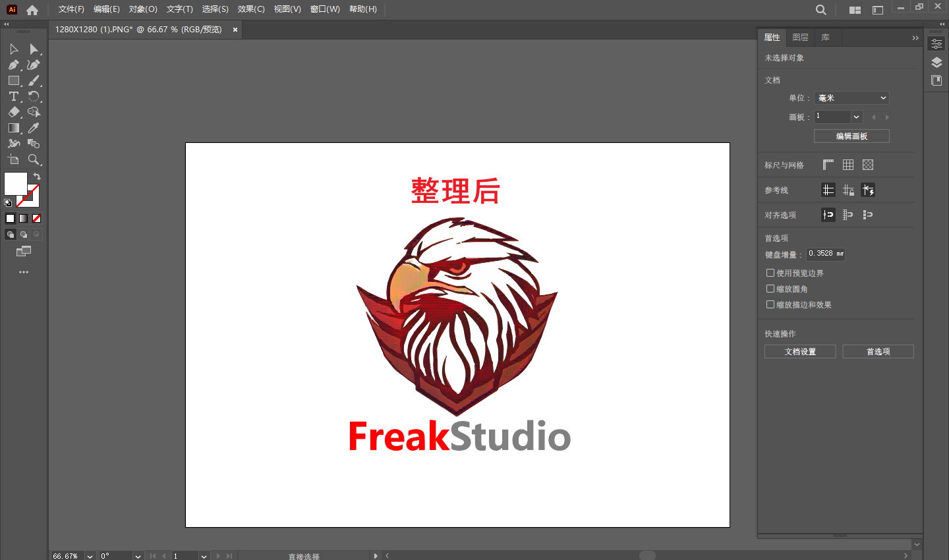
Task: Open the collapsed Properties panel icon
Action: [936, 44]
